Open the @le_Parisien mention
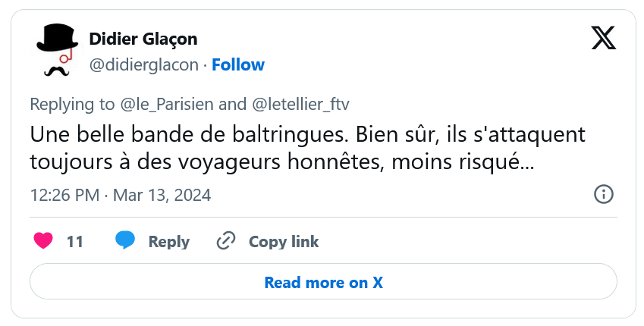 tap(167, 105)
